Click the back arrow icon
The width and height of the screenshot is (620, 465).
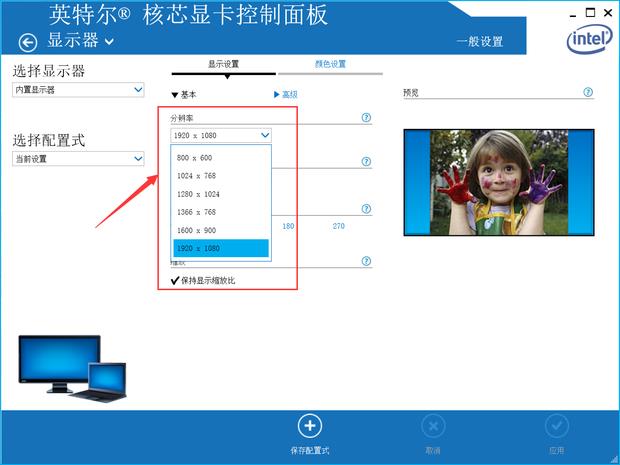tap(28, 42)
